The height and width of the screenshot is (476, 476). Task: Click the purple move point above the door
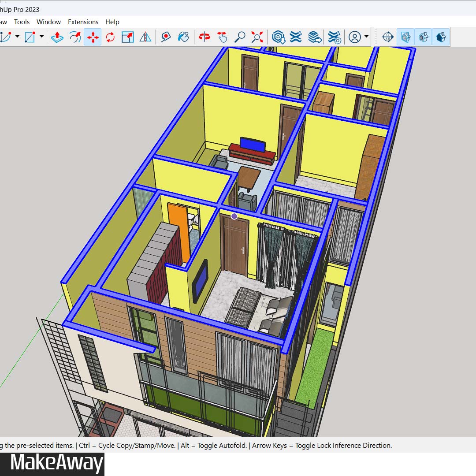(x=234, y=216)
